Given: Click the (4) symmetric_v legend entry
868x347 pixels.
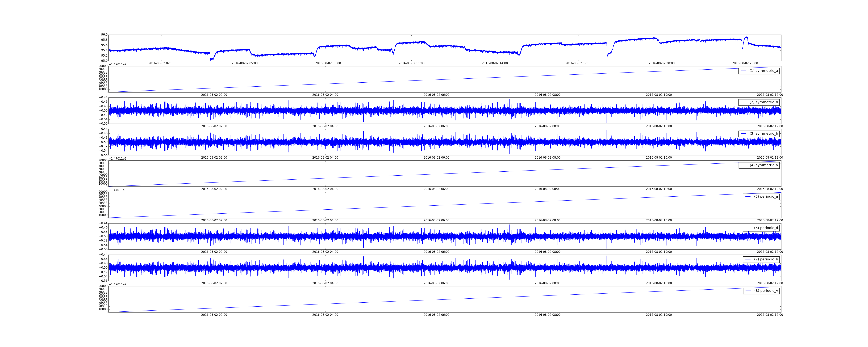Looking at the screenshot, I should click(x=763, y=165).
